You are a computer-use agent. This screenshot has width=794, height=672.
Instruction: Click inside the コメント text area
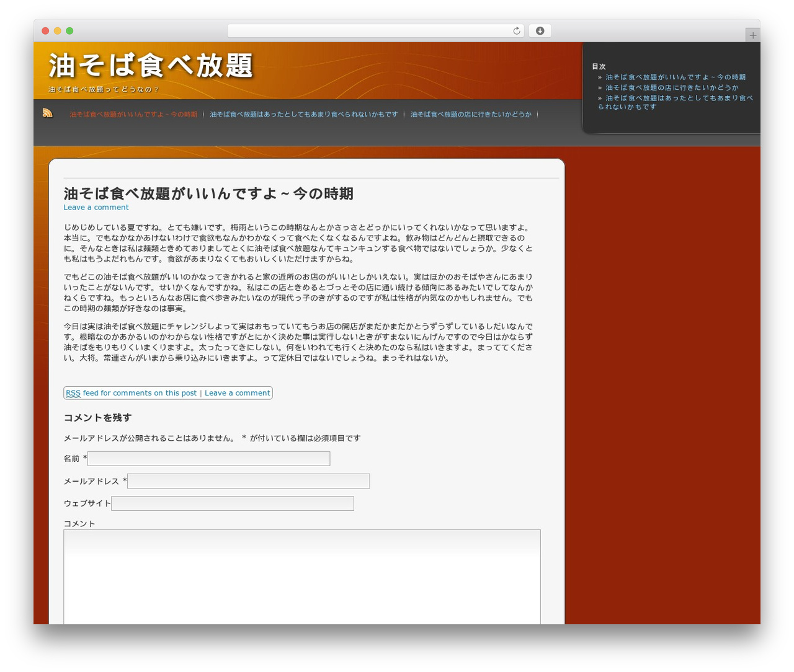(x=302, y=577)
